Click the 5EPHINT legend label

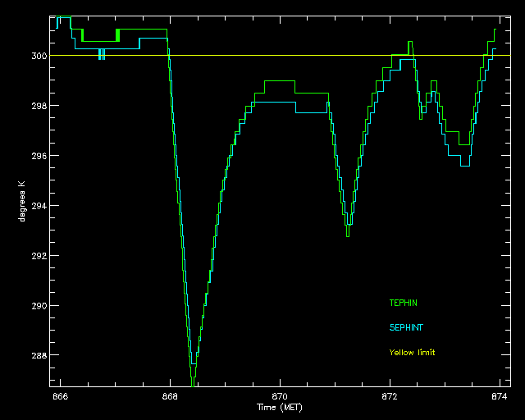(x=406, y=327)
